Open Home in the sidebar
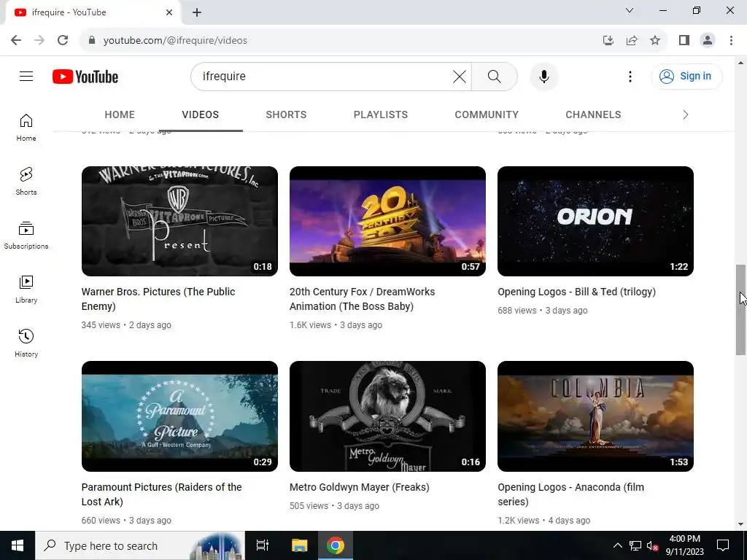The width and height of the screenshot is (747, 560). (x=26, y=128)
